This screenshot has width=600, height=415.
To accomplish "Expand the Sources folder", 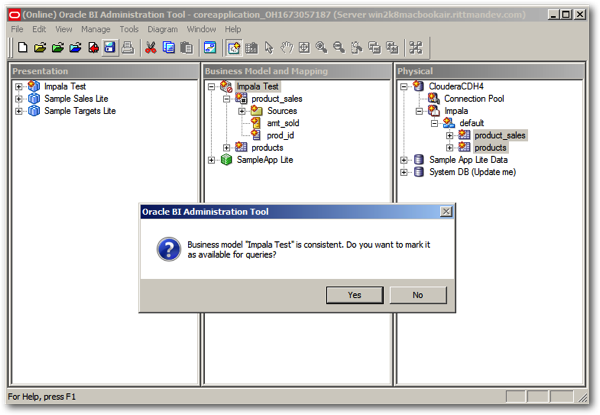I will [x=242, y=111].
